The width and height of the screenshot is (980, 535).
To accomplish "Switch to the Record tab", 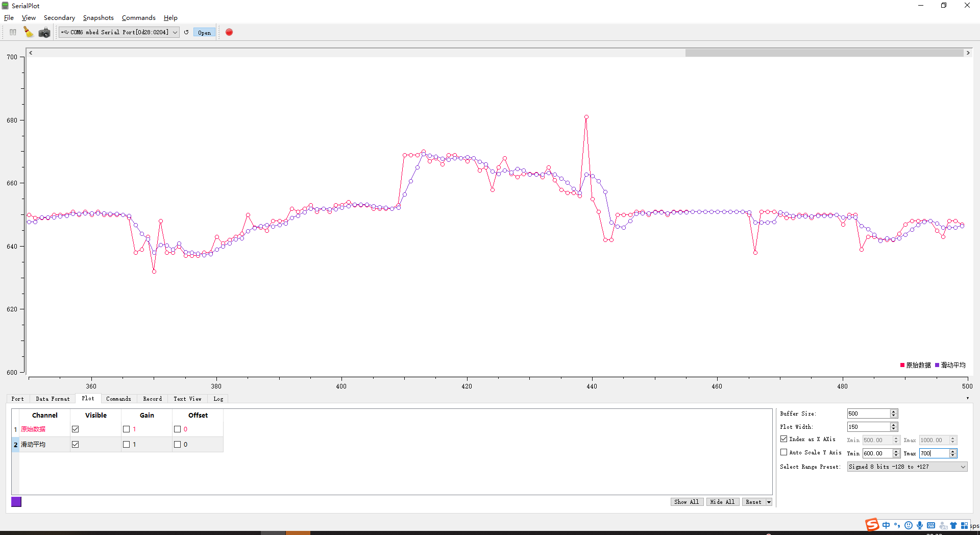I will click(152, 399).
